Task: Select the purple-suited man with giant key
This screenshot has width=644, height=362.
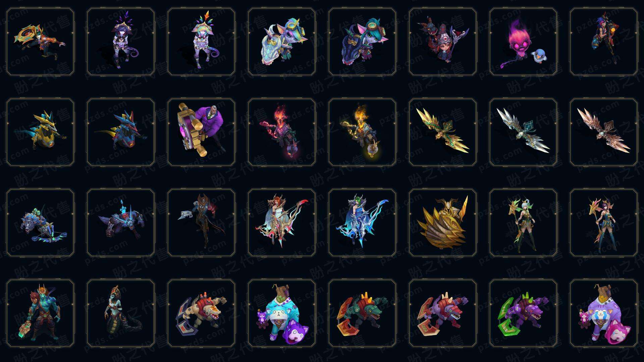Action: (x=201, y=132)
